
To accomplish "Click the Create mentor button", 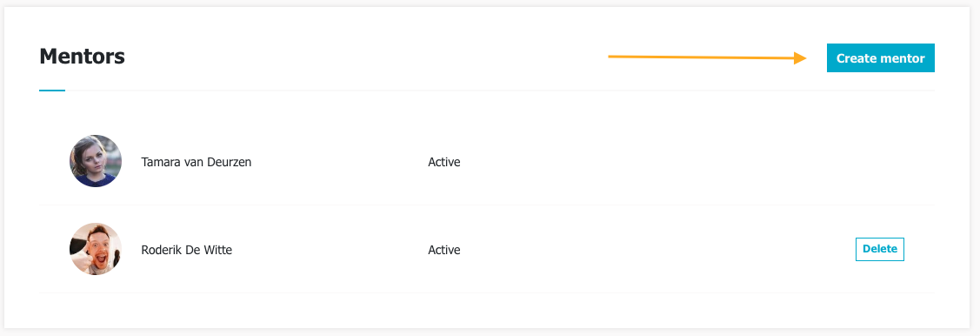I will pos(880,58).
